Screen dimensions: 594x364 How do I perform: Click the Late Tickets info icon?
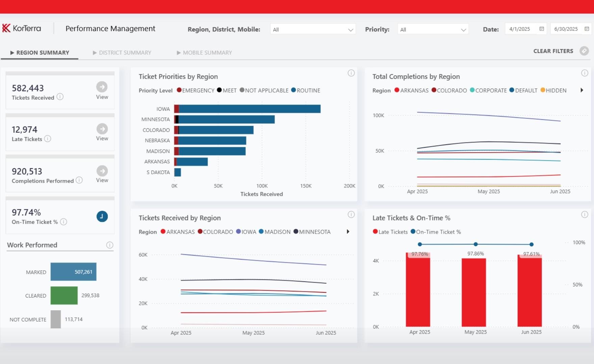point(47,139)
